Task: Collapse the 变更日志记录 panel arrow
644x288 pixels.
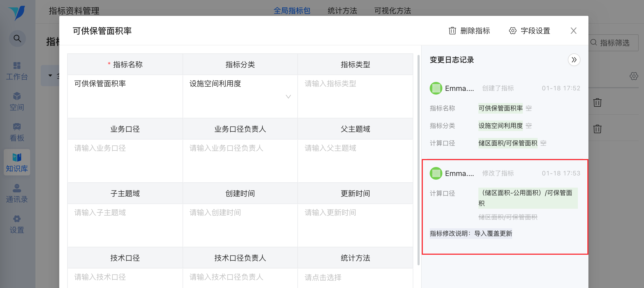Action: coord(574,60)
